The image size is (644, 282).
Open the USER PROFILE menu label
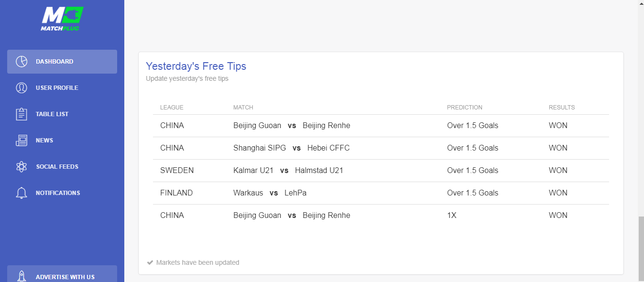pos(57,88)
